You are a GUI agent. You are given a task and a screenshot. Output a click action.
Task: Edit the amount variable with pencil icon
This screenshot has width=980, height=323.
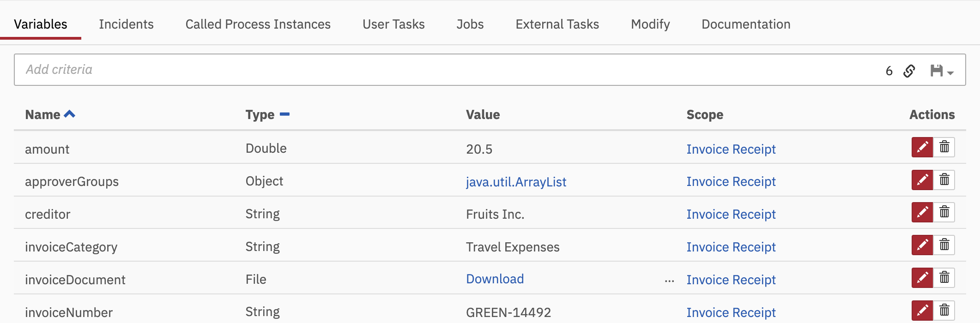click(922, 147)
